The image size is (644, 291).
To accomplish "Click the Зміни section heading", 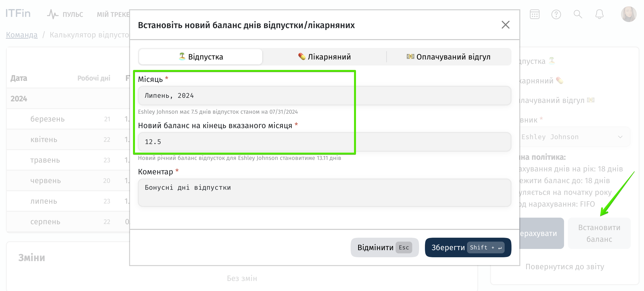I will [x=32, y=257].
